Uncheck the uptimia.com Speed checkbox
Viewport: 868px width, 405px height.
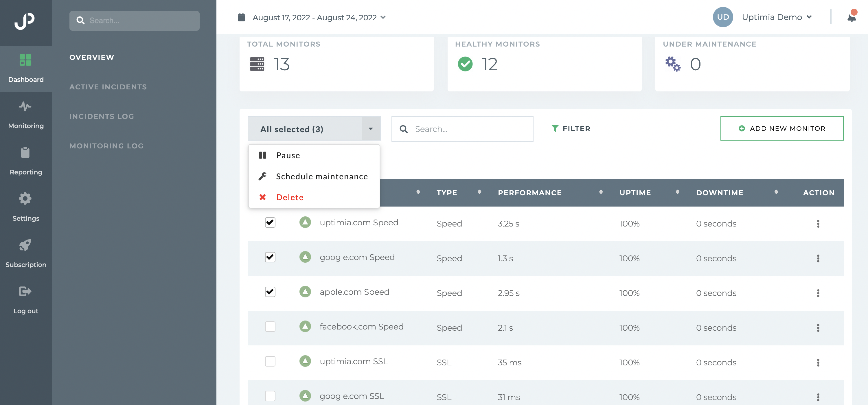click(270, 222)
